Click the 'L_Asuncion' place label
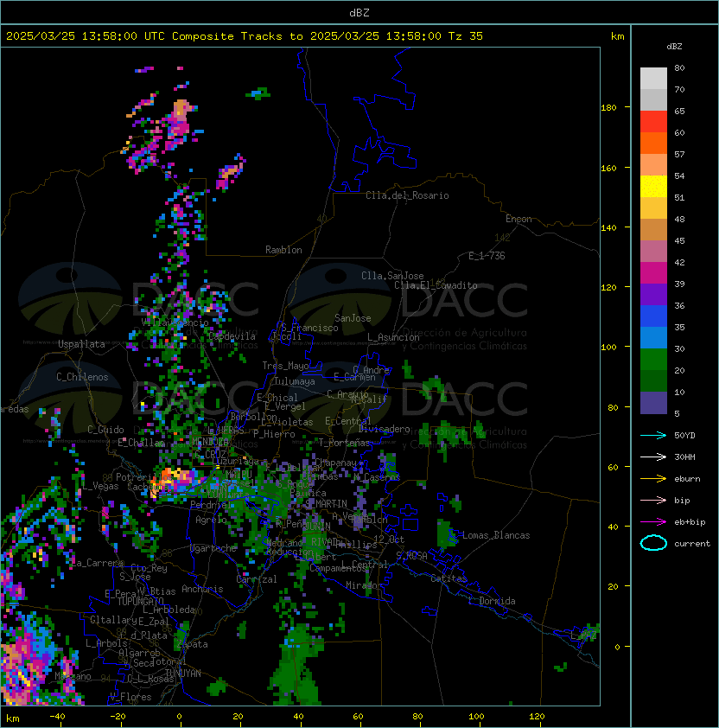719x728 pixels. click(393, 337)
